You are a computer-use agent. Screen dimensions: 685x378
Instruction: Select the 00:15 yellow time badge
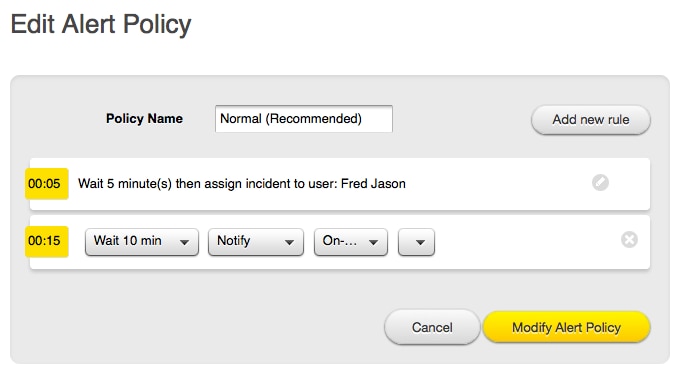46,241
